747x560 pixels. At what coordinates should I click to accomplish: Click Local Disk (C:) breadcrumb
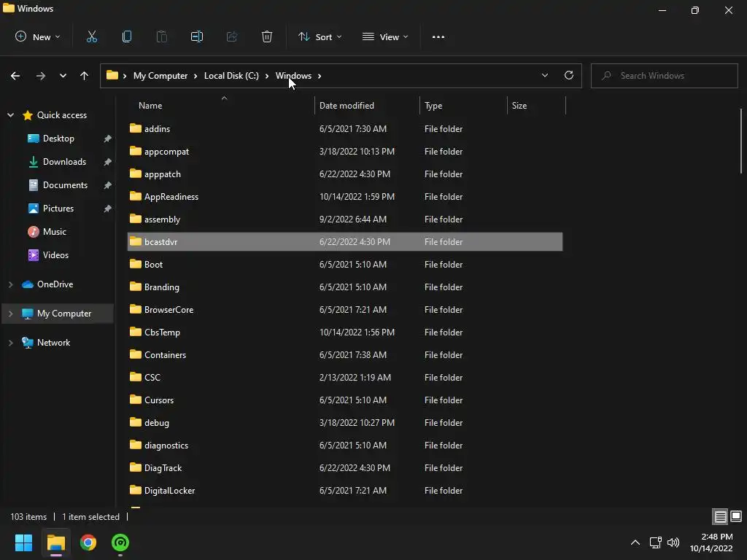point(231,76)
